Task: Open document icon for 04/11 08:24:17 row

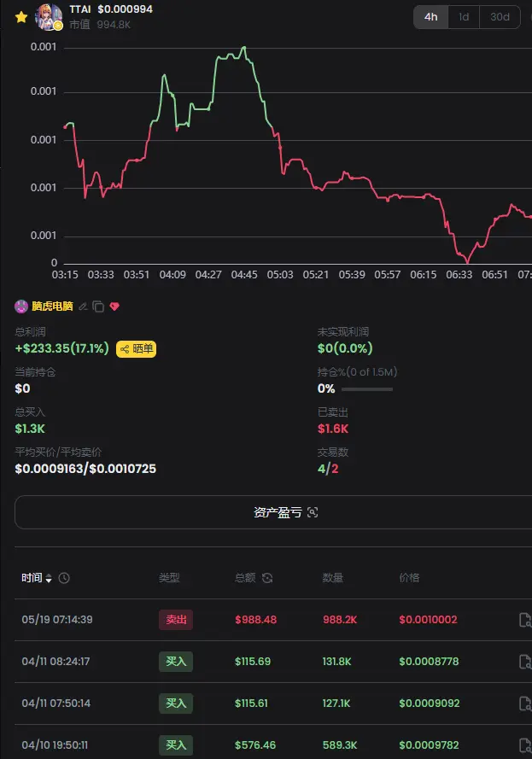Action: point(524,661)
